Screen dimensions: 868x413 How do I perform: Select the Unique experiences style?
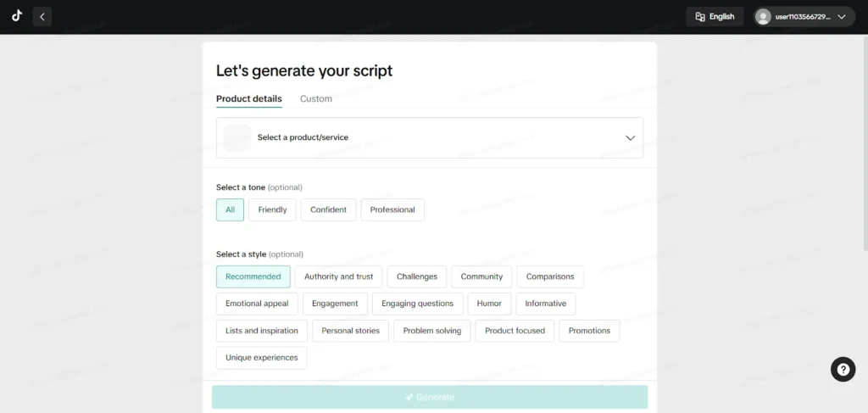[261, 358]
